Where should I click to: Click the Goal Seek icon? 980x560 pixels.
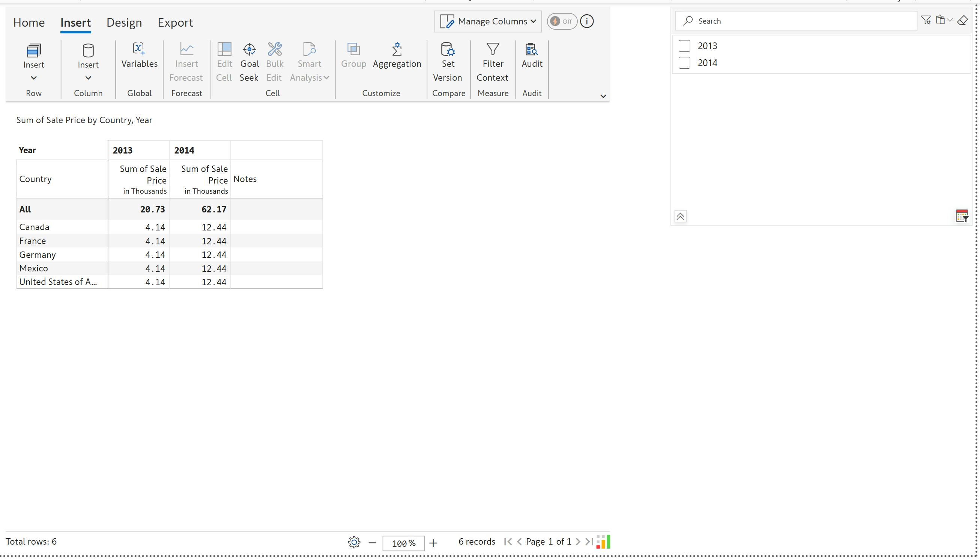pos(249,50)
